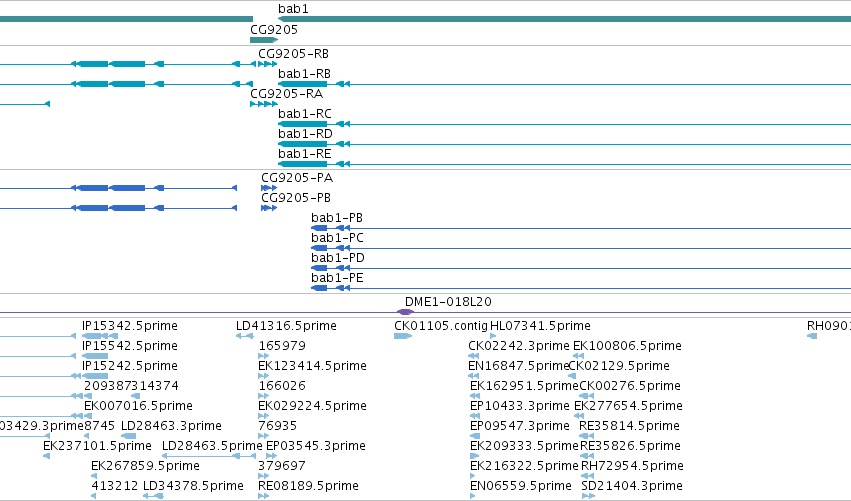Choose the bab1-RC transcript label
The width and height of the screenshot is (851, 501).
(x=304, y=114)
